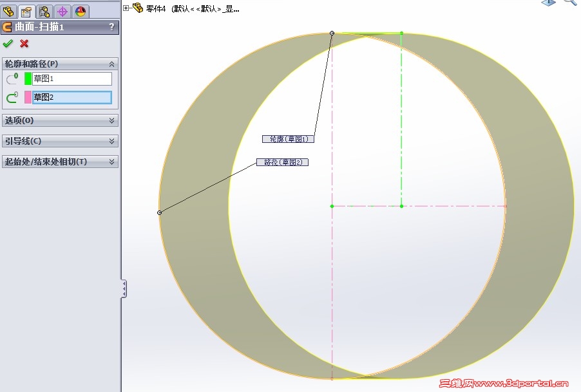This screenshot has width=581, height=392.
Task: Select the path endpoint marker on left edge
Action: [x=159, y=212]
